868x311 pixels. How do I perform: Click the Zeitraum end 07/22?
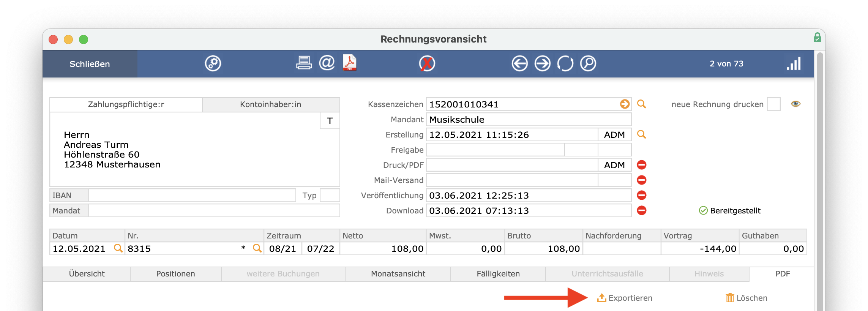[320, 248]
